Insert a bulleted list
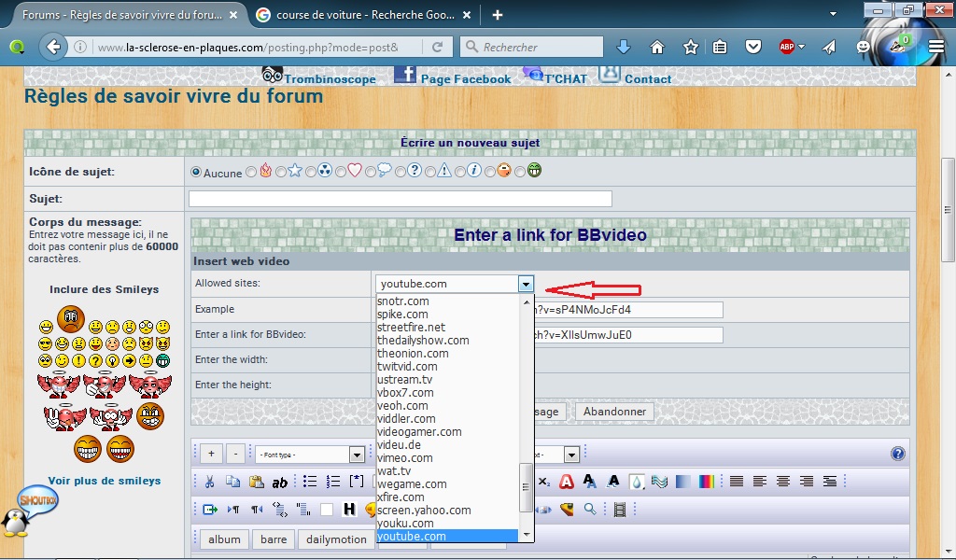The width and height of the screenshot is (956, 560). (310, 482)
